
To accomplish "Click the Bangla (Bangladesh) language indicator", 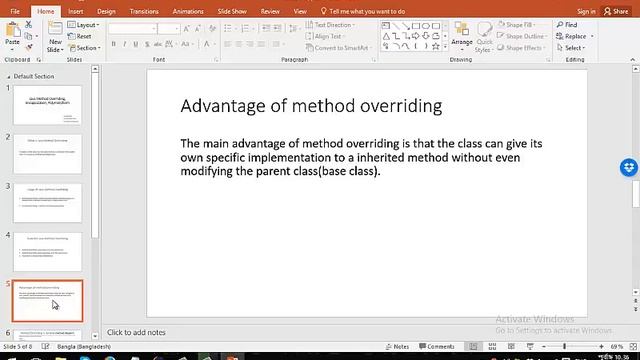I will [84, 347].
